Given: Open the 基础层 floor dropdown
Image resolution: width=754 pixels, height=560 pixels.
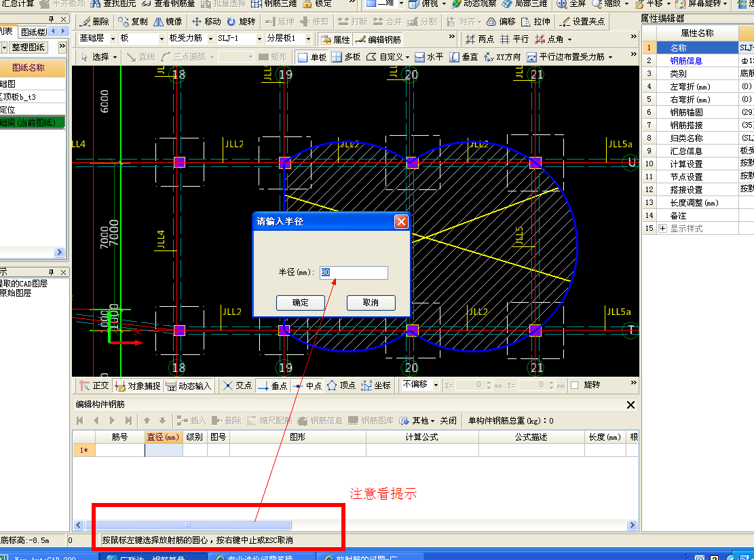Looking at the screenshot, I should pyautogui.click(x=113, y=39).
